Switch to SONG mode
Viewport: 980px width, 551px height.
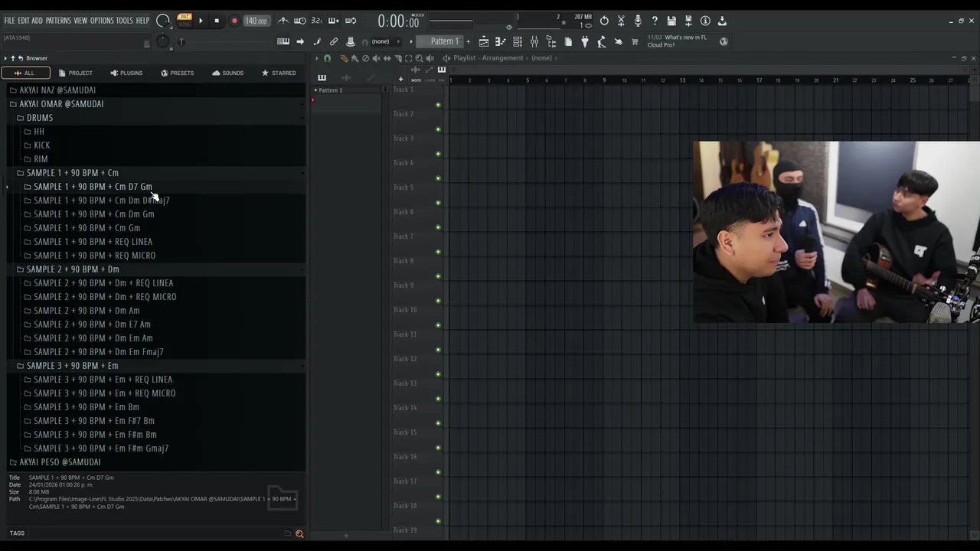pos(184,24)
